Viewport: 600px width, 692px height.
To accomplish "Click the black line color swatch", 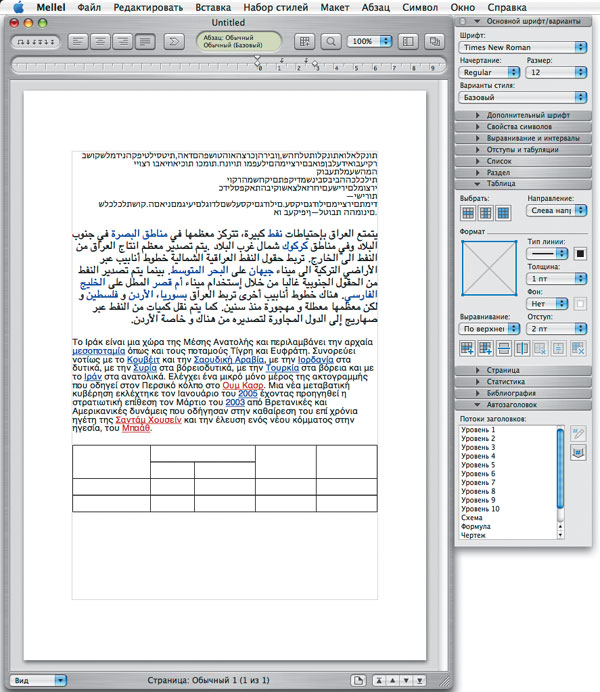I will [578, 254].
